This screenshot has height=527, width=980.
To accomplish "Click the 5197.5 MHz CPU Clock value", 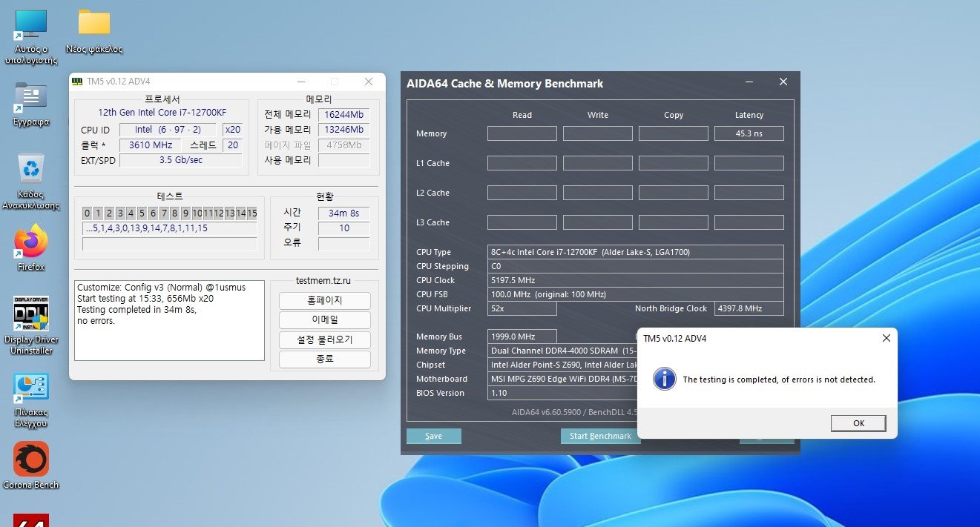I will (636, 280).
